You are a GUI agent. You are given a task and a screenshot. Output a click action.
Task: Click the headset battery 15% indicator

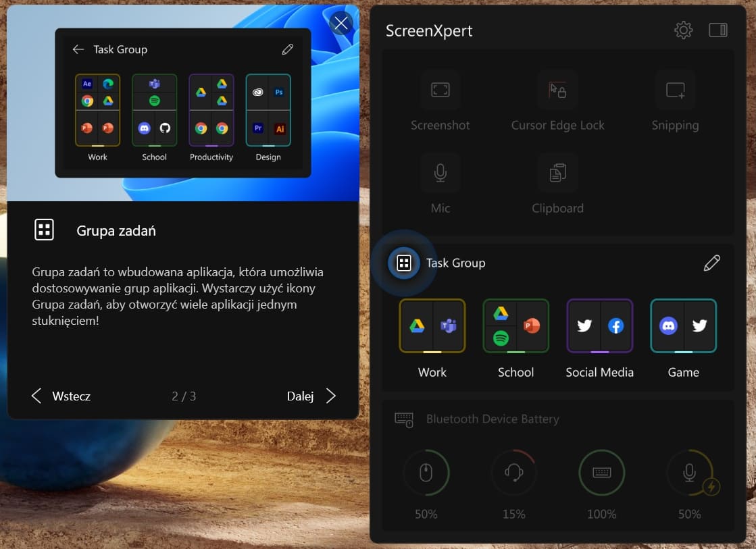513,473
